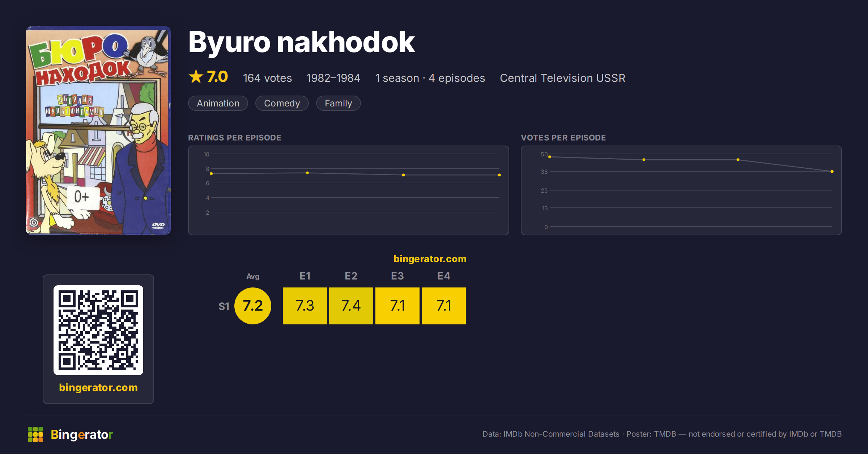This screenshot has height=454, width=868.
Task: Click the Central Television USSR network label
Action: click(x=562, y=78)
